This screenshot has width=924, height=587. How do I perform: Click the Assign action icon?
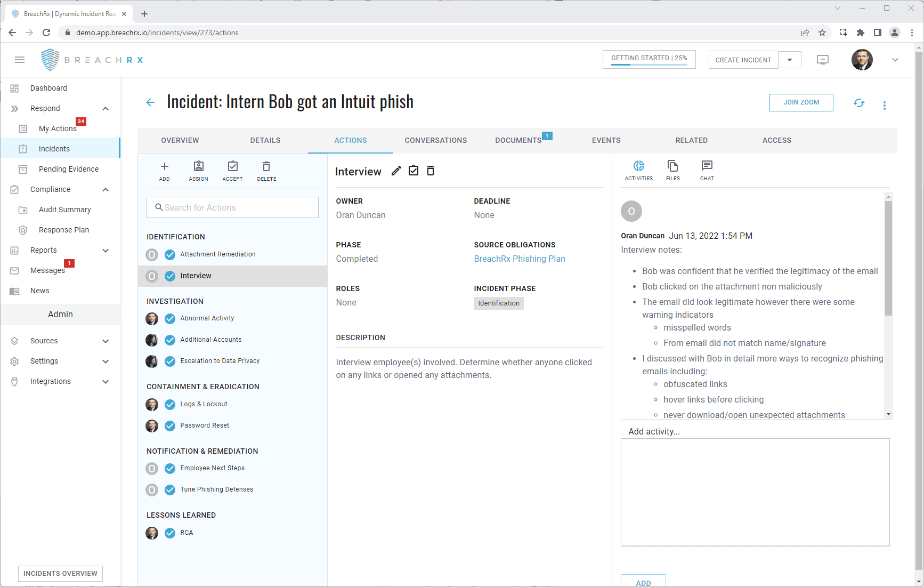[198, 167]
